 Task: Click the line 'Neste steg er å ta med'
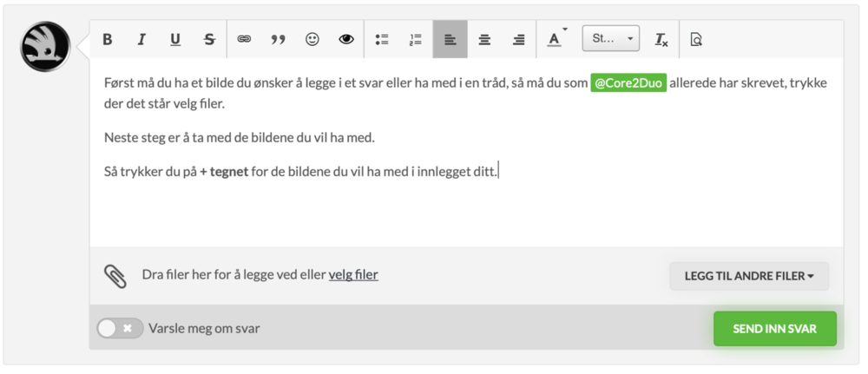[x=240, y=138]
